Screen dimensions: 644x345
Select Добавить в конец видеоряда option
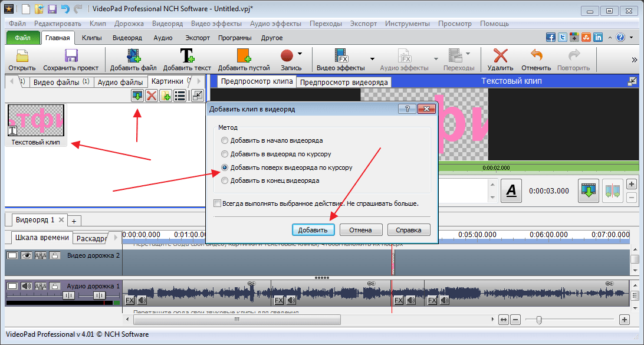point(270,180)
